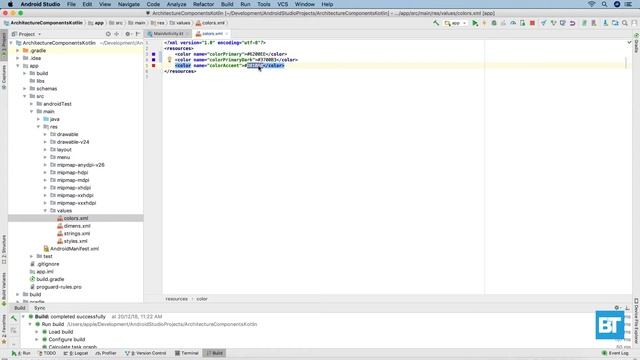The width and height of the screenshot is (640, 360).
Task: Toggle the Favorites tool window
Action: pos(4,329)
